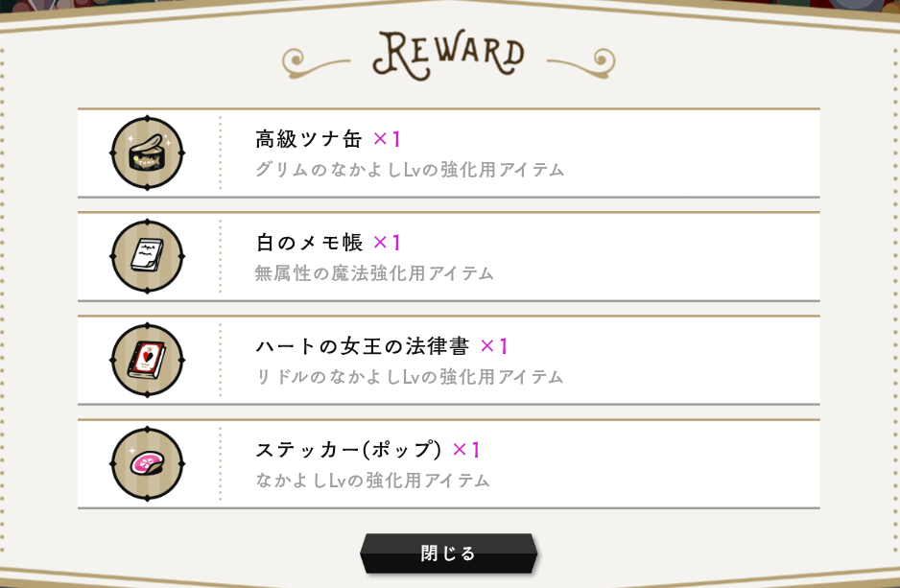Click the グリムのなかよしLvの強化用アイテム description
The width and height of the screenshot is (900, 588).
pyautogui.click(x=410, y=171)
